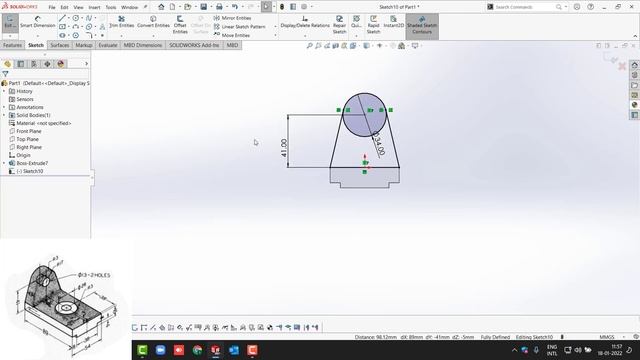
Task: Click Mirror Entities
Action: [x=232, y=18]
